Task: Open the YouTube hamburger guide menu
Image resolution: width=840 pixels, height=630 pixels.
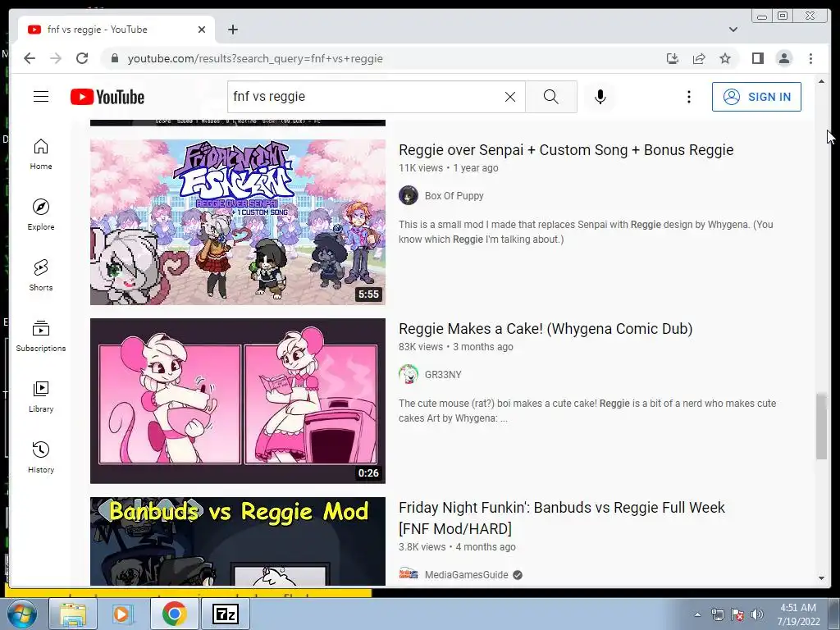Action: coord(41,97)
